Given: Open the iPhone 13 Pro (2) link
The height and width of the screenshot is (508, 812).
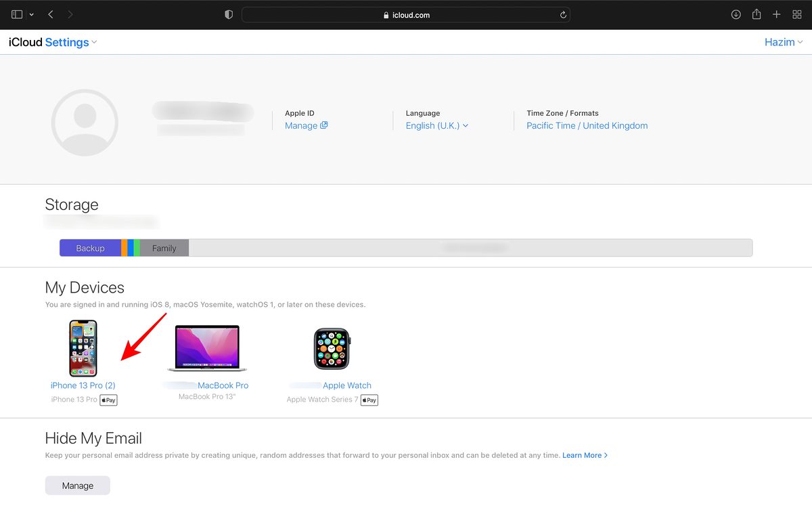Looking at the screenshot, I should (83, 385).
